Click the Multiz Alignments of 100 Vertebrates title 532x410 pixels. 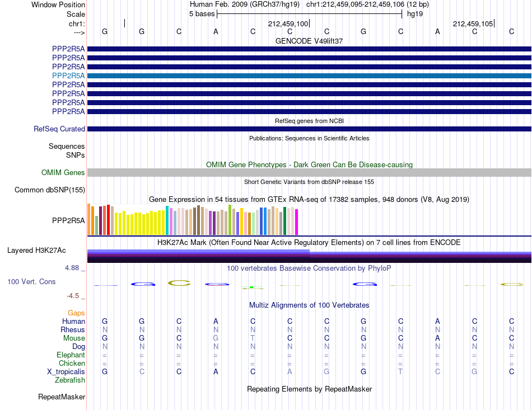pyautogui.click(x=309, y=305)
